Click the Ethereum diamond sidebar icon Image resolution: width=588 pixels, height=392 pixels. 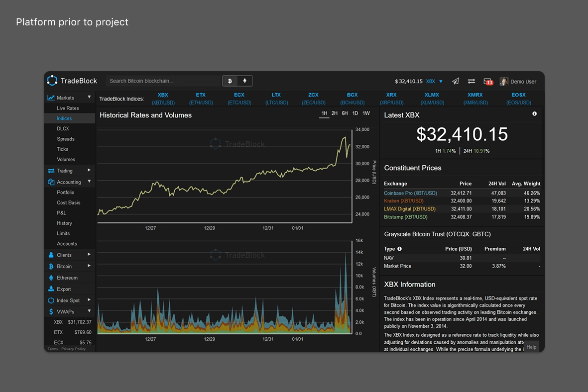point(51,278)
